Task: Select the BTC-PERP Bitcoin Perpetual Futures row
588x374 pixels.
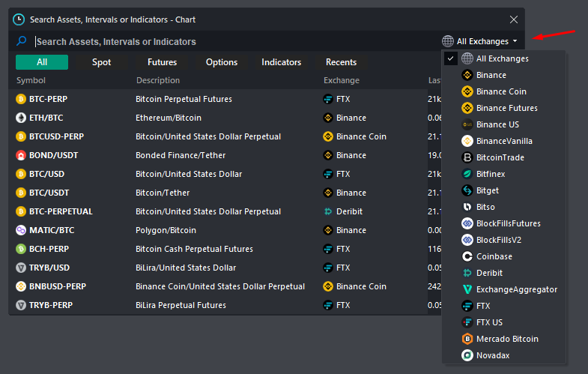Action: (x=218, y=99)
